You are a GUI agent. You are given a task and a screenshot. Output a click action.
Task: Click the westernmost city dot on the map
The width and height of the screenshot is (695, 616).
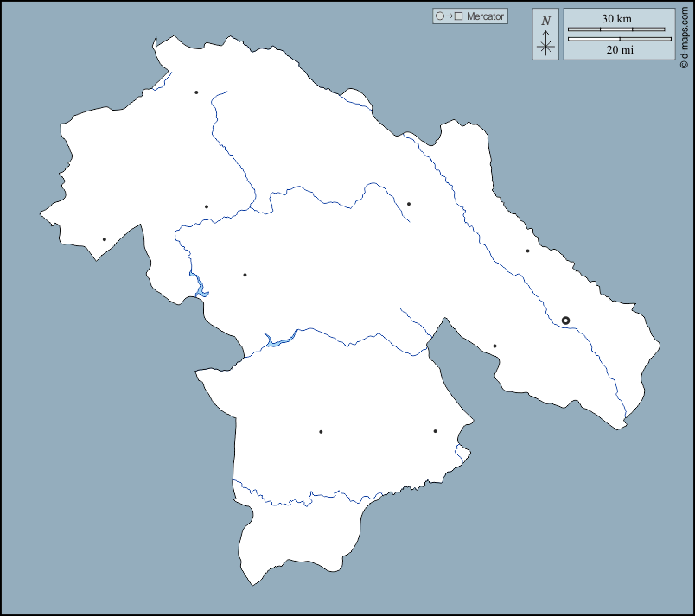pos(105,239)
